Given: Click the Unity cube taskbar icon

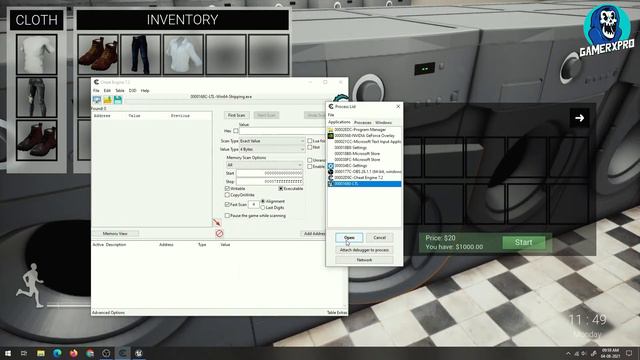Looking at the screenshot, I should (106, 353).
